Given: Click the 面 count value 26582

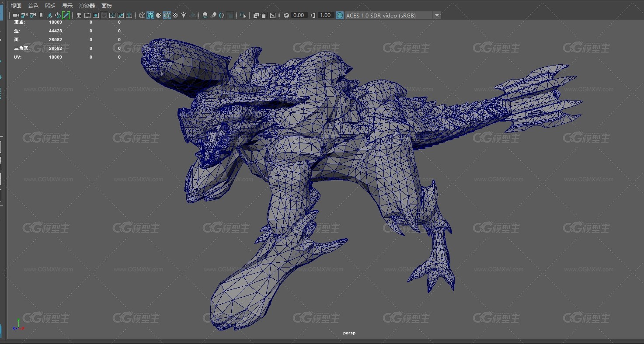Looking at the screenshot, I should pyautogui.click(x=56, y=39).
